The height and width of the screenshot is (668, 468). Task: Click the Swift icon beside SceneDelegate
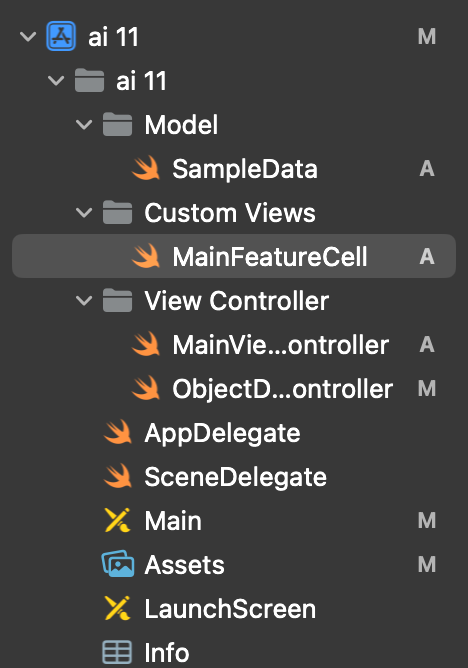click(118, 476)
